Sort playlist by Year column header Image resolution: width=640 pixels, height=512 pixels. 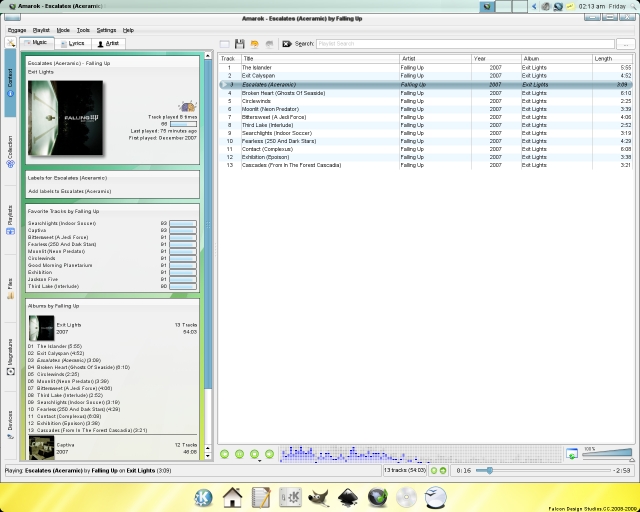tap(496, 59)
